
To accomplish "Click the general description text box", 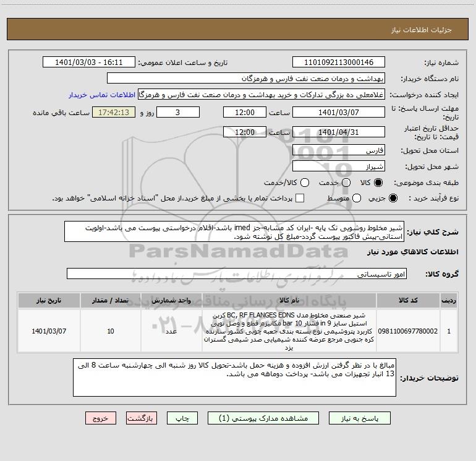I will click(x=234, y=231).
